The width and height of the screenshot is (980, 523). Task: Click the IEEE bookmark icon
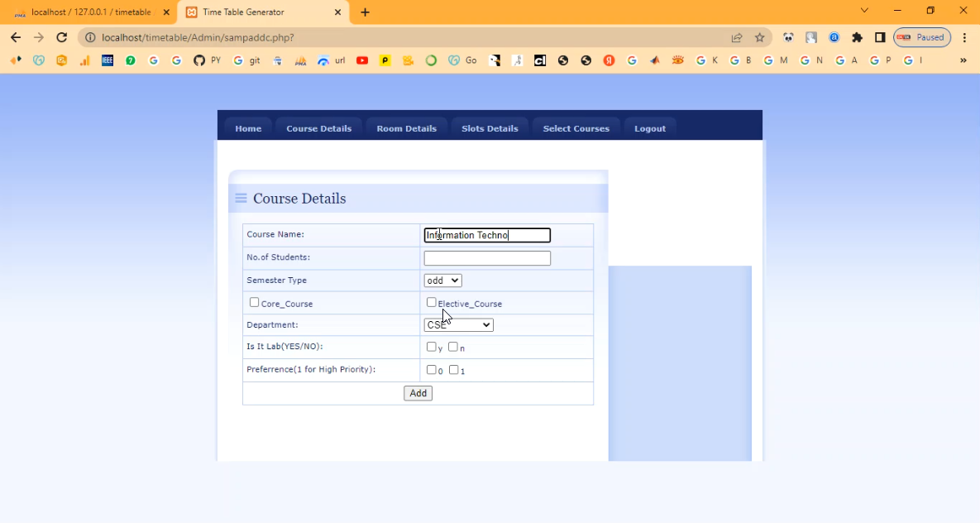[x=108, y=60]
